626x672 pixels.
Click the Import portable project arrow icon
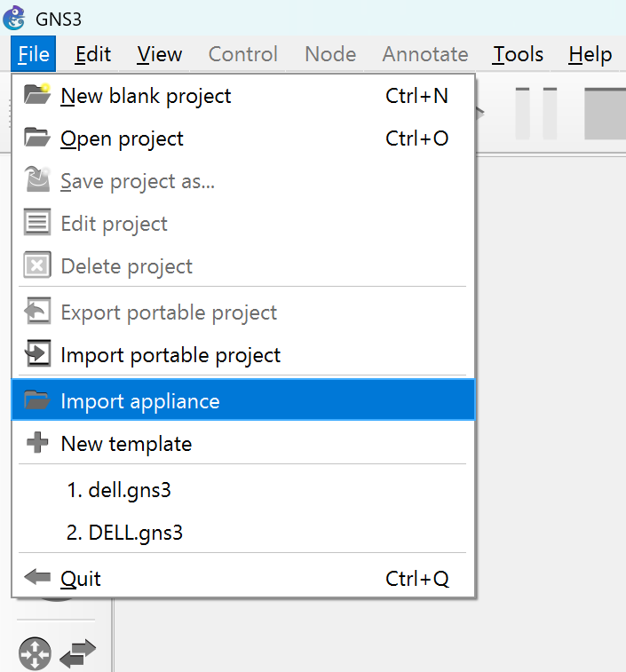(x=37, y=354)
